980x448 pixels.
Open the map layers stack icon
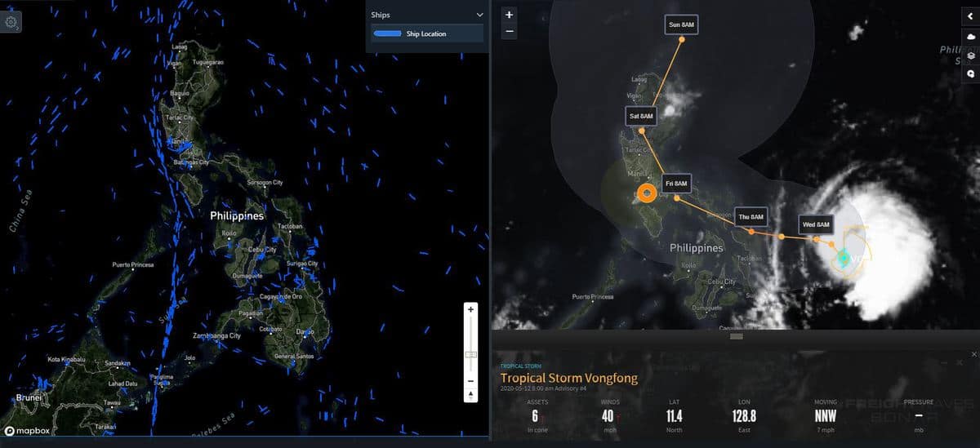pos(970,55)
